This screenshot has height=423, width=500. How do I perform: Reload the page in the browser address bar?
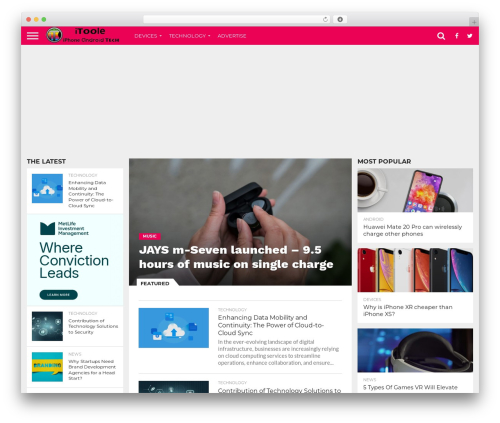pyautogui.click(x=325, y=19)
